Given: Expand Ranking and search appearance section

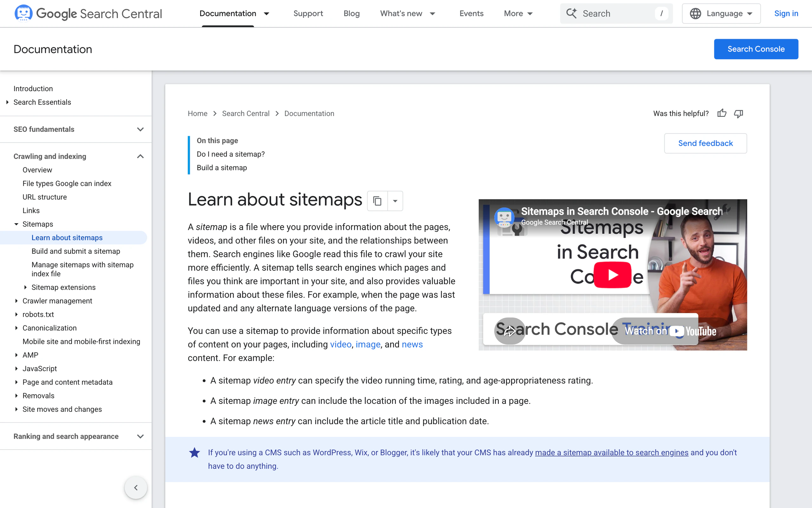Looking at the screenshot, I should pyautogui.click(x=141, y=437).
